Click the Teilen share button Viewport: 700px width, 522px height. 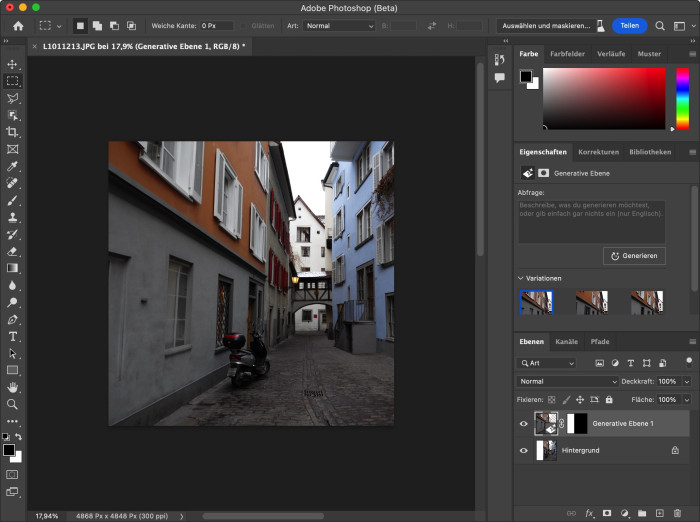[x=629, y=26]
